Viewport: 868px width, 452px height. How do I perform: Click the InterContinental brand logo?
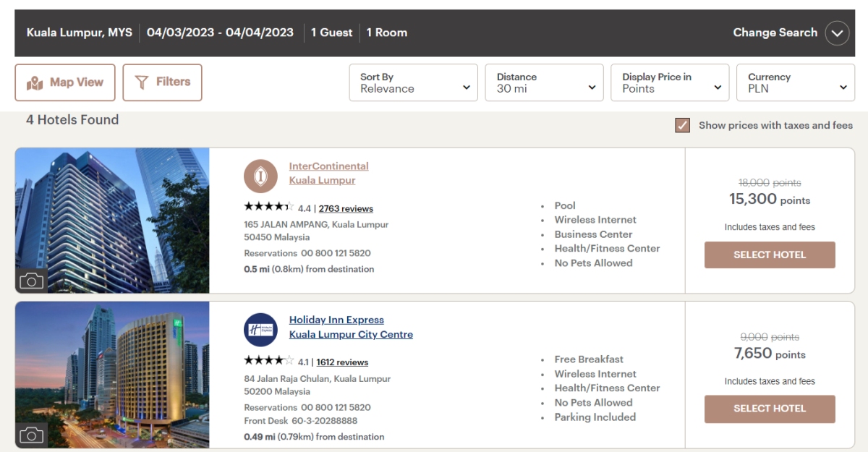pos(260,176)
